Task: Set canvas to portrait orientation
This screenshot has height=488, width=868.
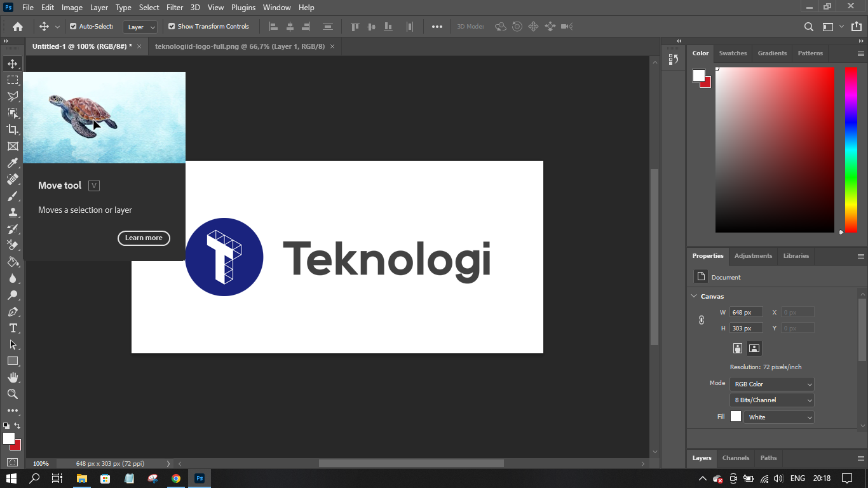Action: (738, 348)
